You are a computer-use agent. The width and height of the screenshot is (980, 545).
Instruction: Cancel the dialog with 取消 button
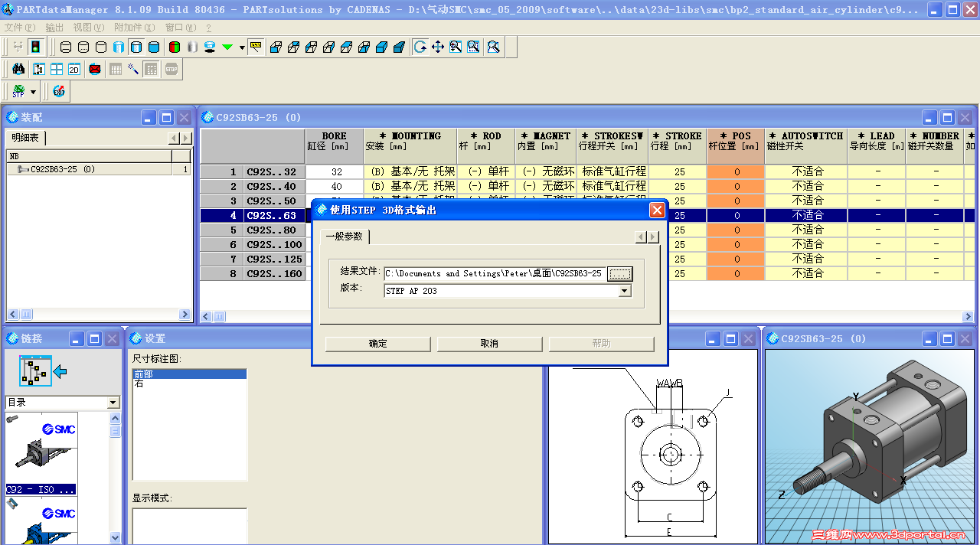(489, 344)
